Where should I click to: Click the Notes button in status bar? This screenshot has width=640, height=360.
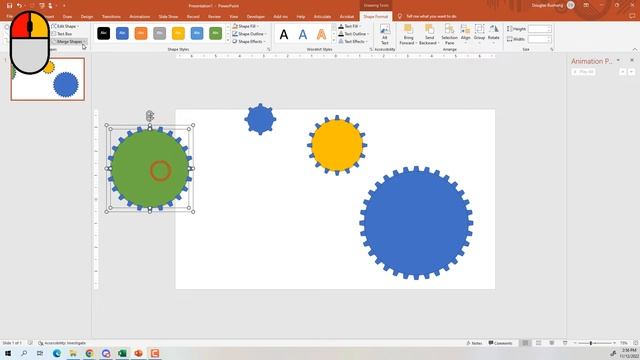tap(474, 343)
